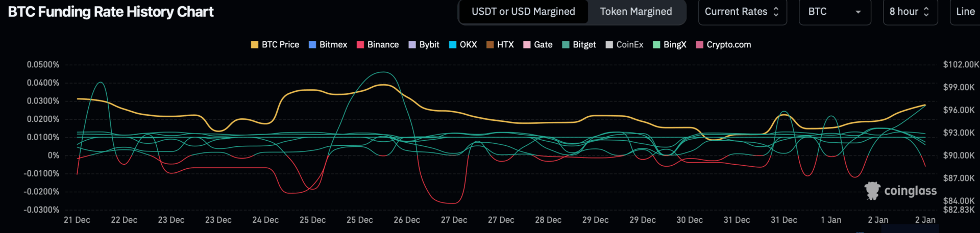Click the 30 Dec date label
This screenshot has height=233, width=980.
[690, 220]
